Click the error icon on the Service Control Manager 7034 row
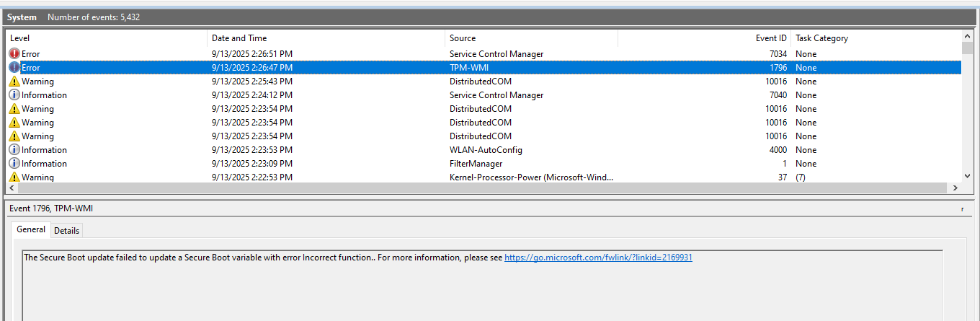 click(14, 54)
